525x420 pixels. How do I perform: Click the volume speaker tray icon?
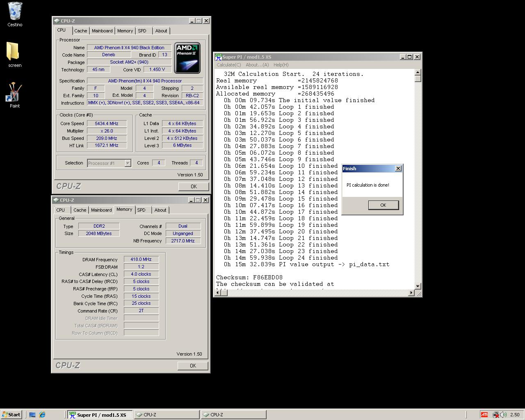(503, 415)
